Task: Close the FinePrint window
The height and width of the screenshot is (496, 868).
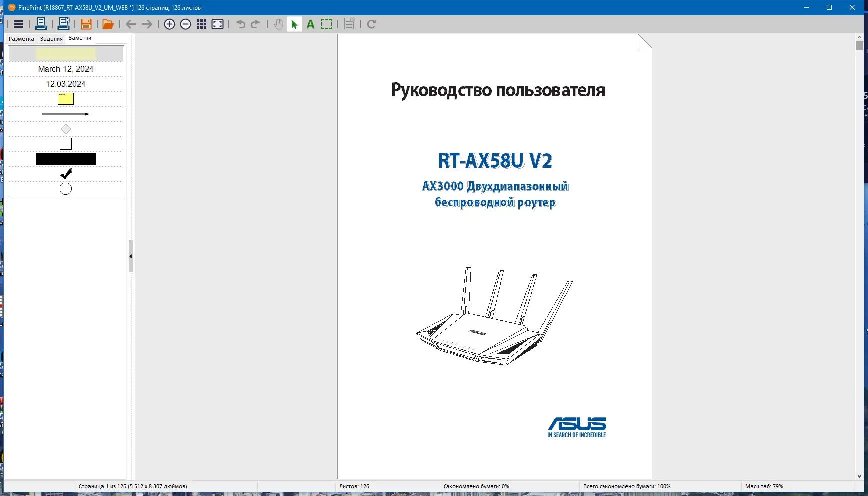Action: [x=852, y=7]
